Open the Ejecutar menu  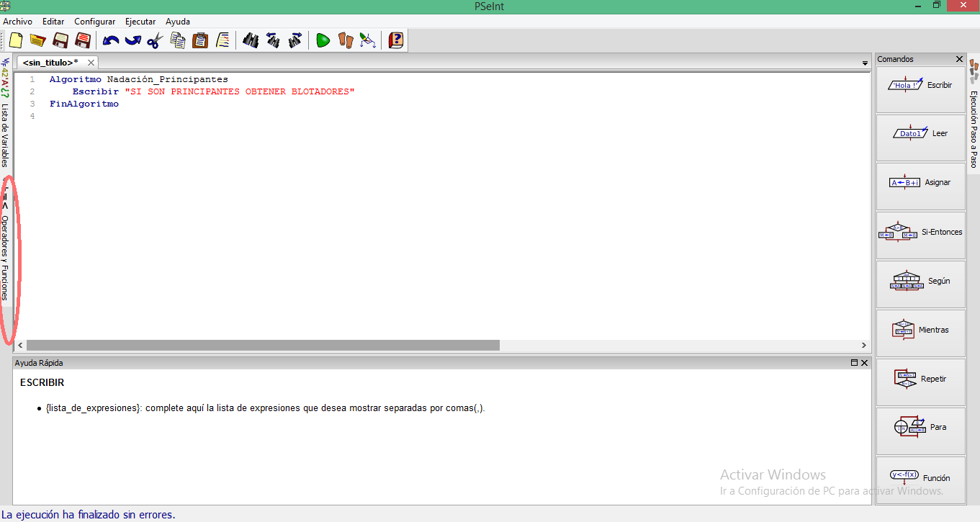[140, 21]
